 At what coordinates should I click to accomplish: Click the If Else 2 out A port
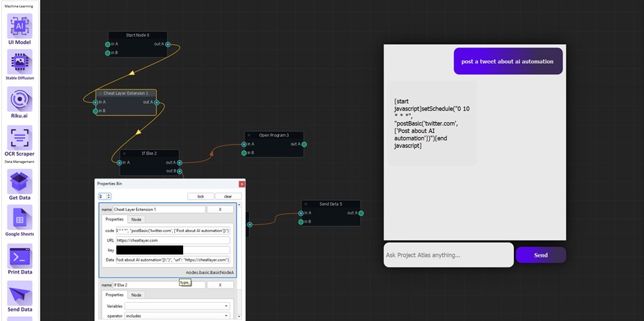coord(180,163)
